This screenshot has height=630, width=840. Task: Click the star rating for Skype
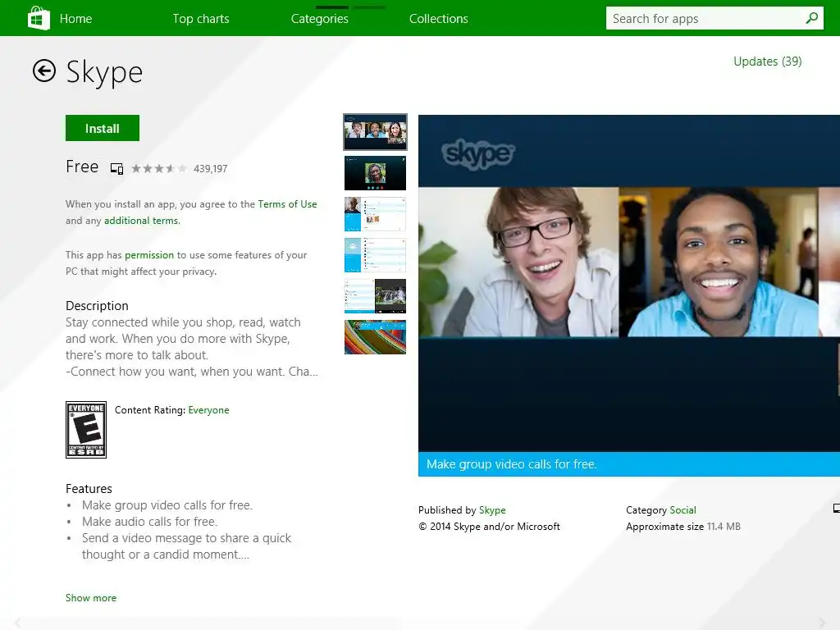pos(159,169)
